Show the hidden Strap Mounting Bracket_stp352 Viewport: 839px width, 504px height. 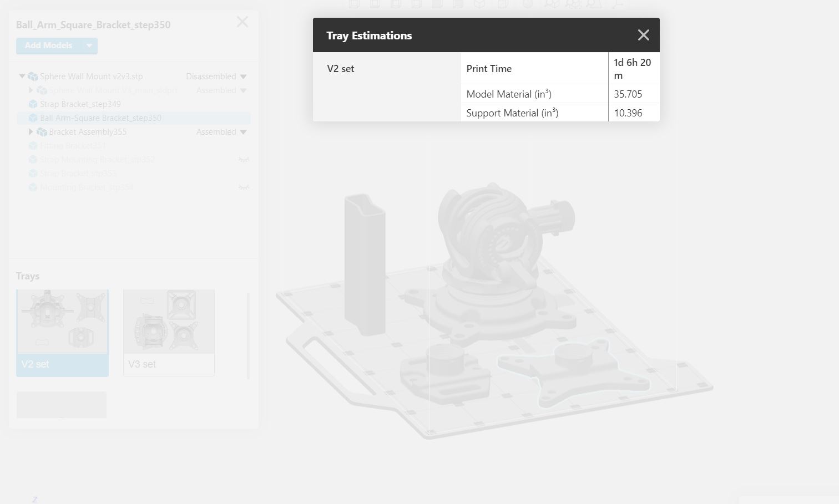tap(244, 160)
